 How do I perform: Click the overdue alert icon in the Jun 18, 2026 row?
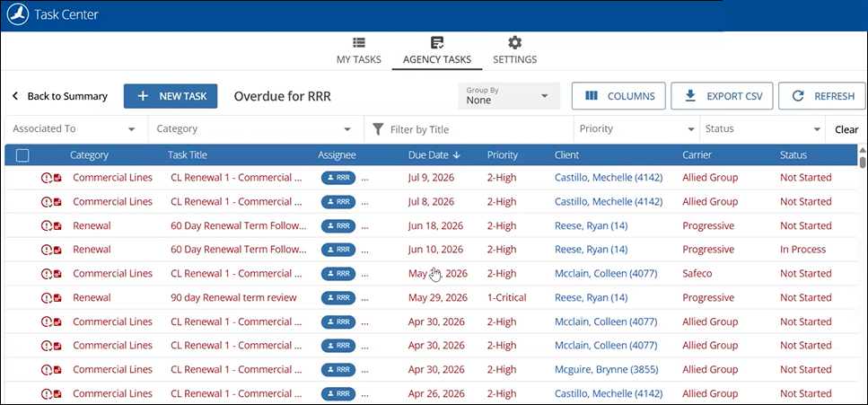pyautogui.click(x=47, y=226)
